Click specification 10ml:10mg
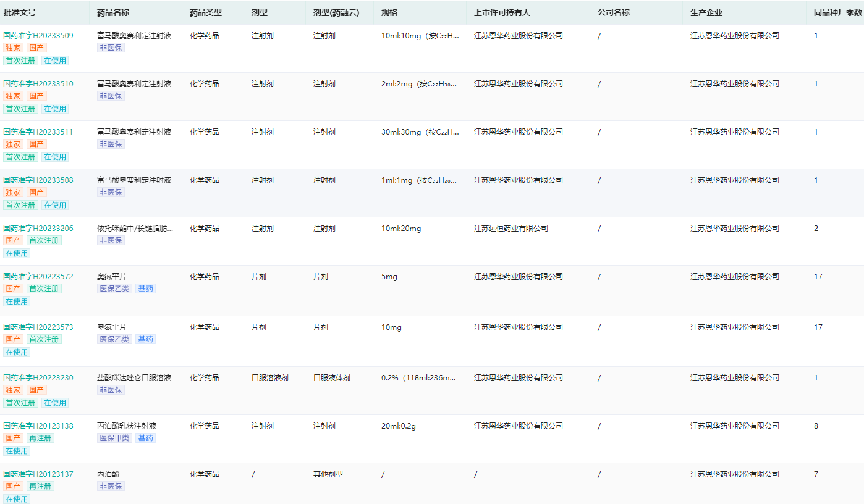Screen dimensions: 864x504 [x=420, y=36]
